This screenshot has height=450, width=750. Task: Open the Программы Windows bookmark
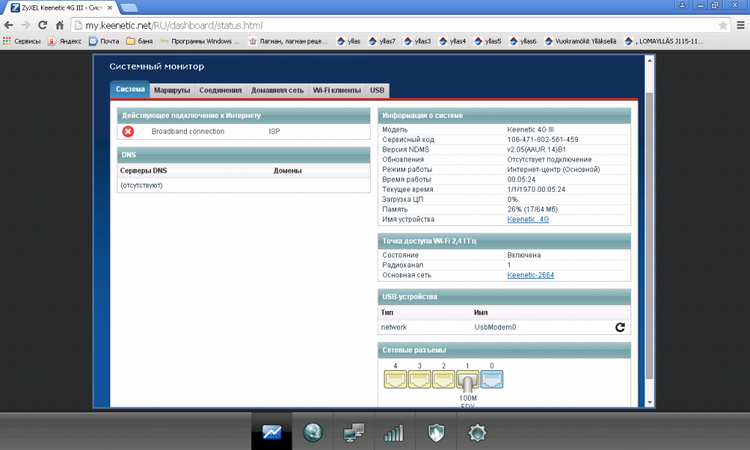(x=199, y=41)
